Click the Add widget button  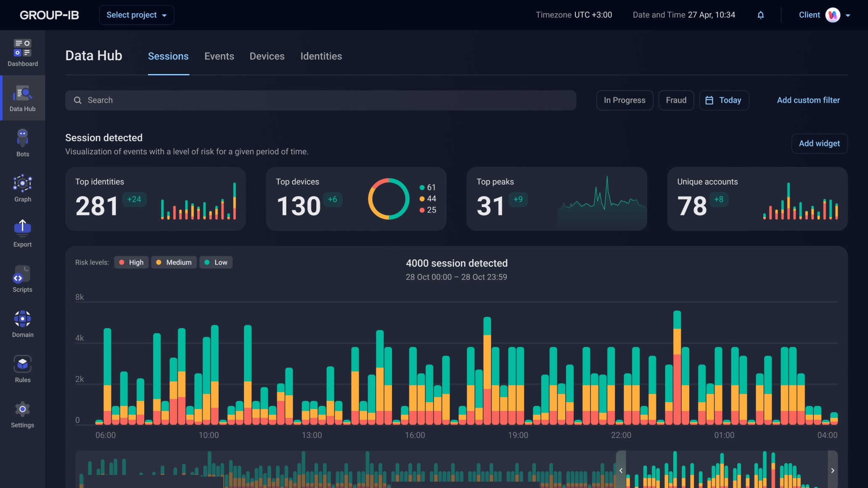click(819, 143)
